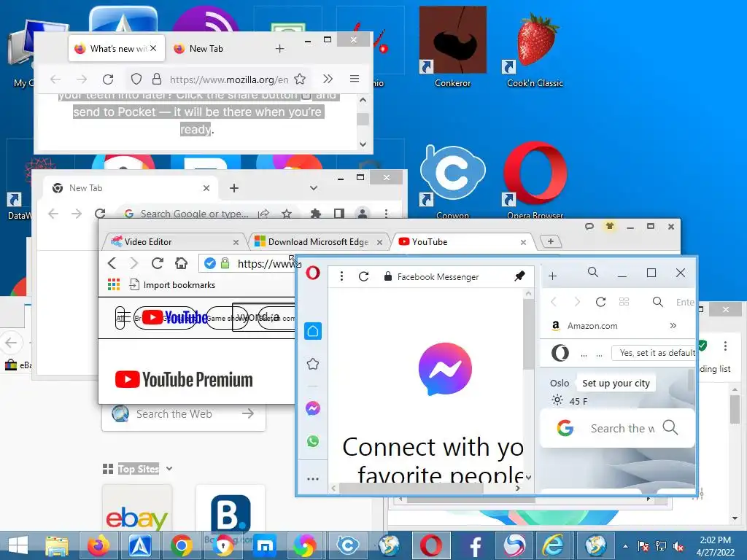Click Set up your city
Viewport: 747px width, 560px height.
[x=616, y=384]
